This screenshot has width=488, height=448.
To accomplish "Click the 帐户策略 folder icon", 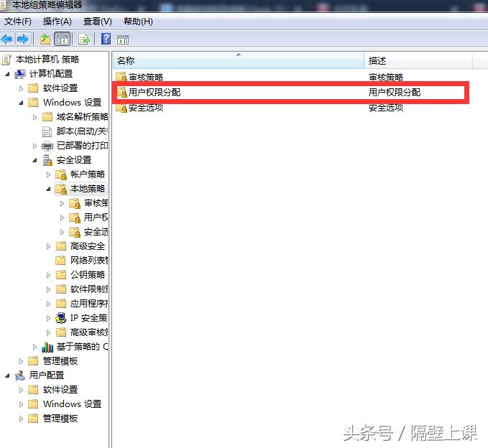I will coord(61,174).
